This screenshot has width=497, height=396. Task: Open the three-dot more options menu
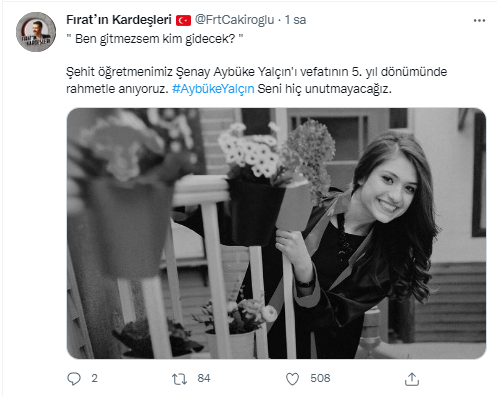pyautogui.click(x=479, y=21)
